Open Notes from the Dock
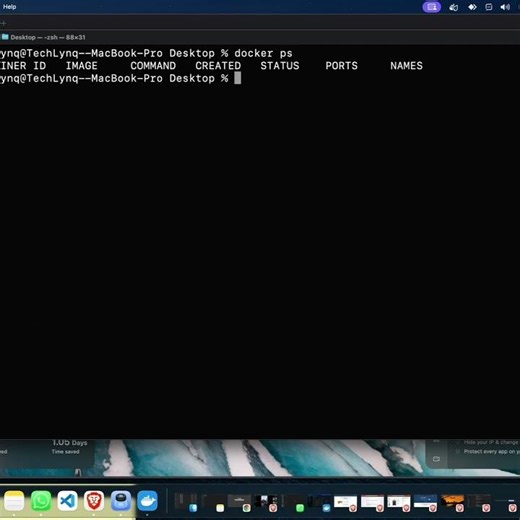The height and width of the screenshot is (520, 520). pos(14,501)
